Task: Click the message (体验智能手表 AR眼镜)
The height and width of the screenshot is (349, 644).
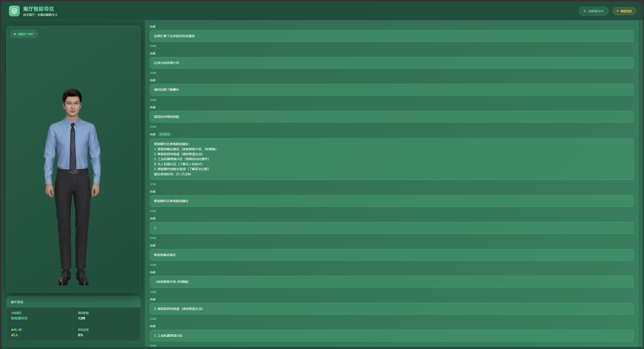Action: coord(391,282)
